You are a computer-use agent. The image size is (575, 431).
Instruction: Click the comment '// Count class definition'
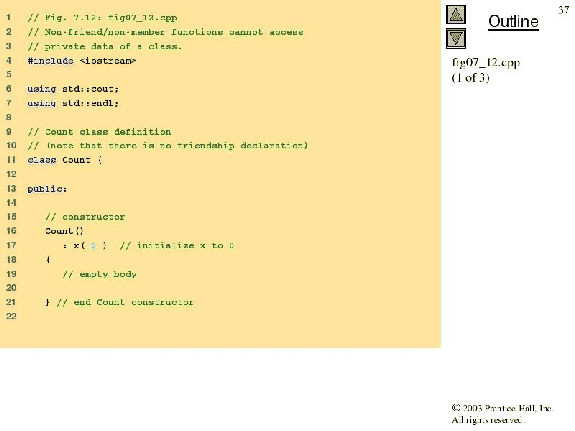[x=99, y=132]
